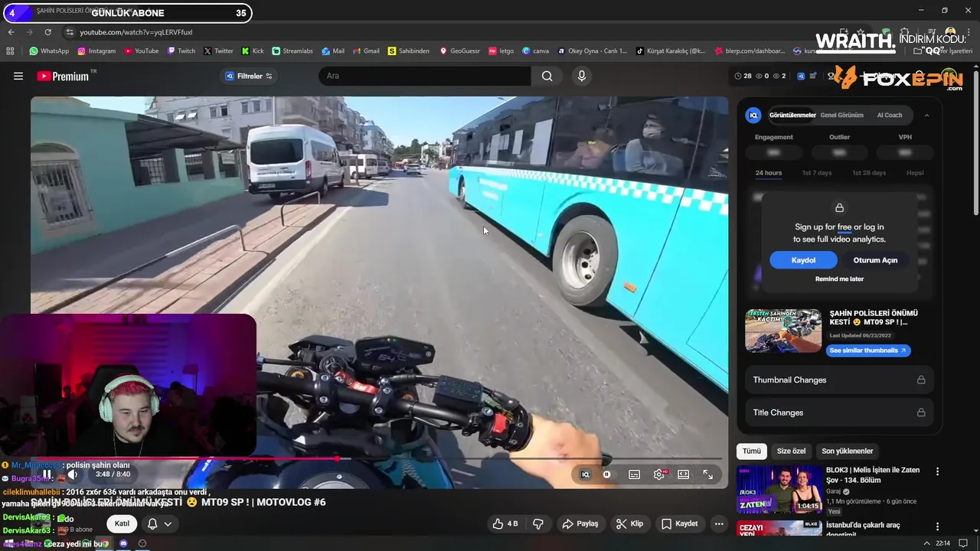Viewport: 980px width, 551px height.
Task: Open the Instagram bookmark
Action: point(96,51)
